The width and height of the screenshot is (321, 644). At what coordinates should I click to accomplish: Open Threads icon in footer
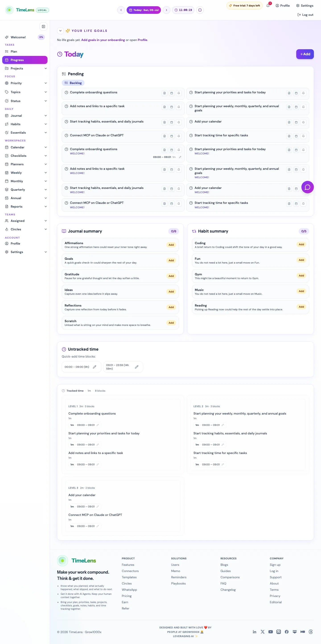311,632
